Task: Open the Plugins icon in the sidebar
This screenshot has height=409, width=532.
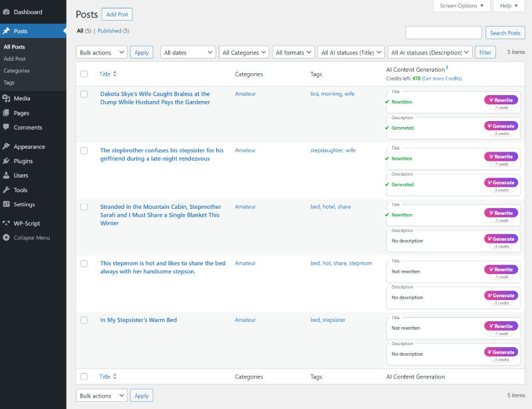Action: 7,161
